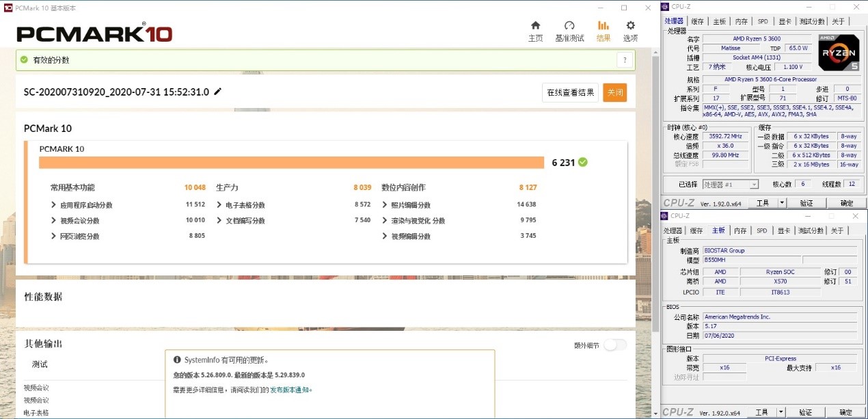This screenshot has width=868, height=419.
Task: Expand 照片编辑分数 details
Action: pyautogui.click(x=385, y=205)
